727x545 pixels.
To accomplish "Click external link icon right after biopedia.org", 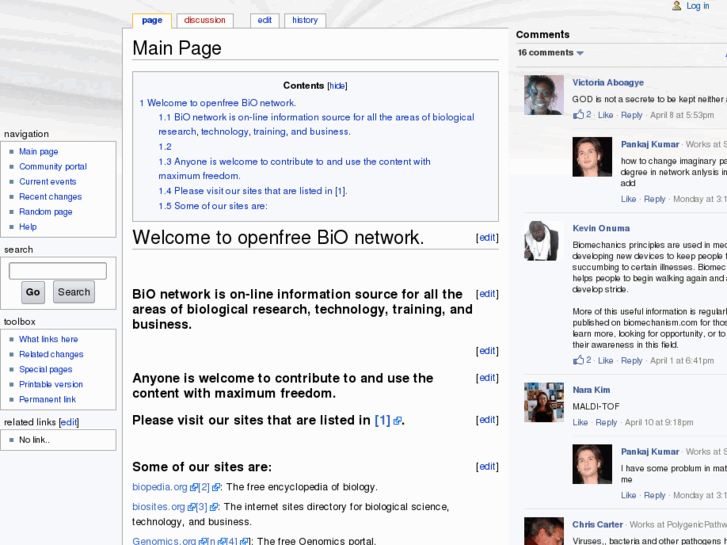I will point(193,487).
